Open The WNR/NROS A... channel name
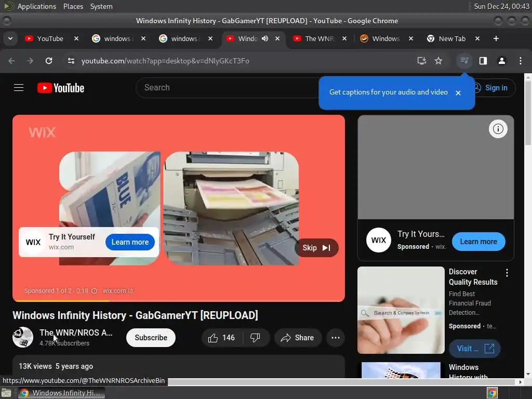Image resolution: width=532 pixels, height=399 pixels. [x=76, y=332]
